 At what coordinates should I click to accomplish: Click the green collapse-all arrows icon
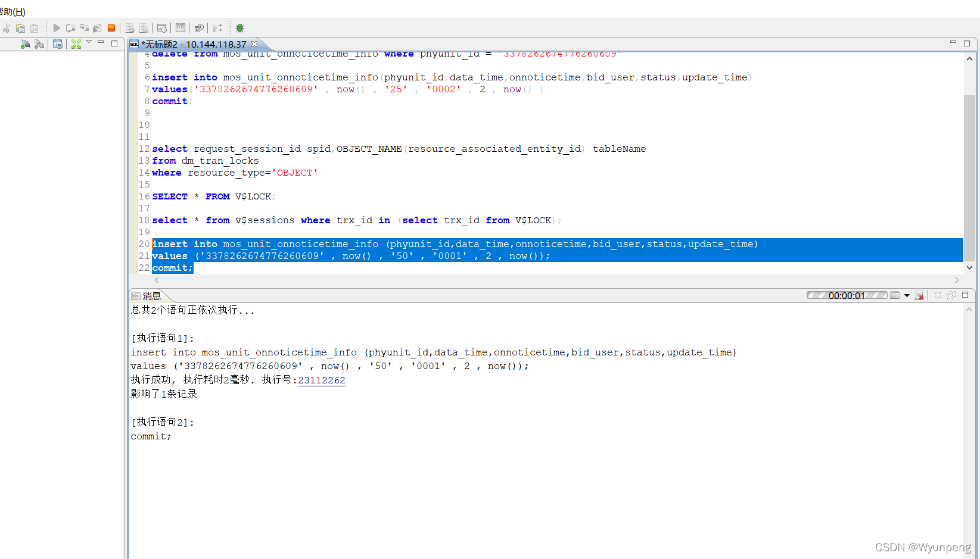(76, 44)
